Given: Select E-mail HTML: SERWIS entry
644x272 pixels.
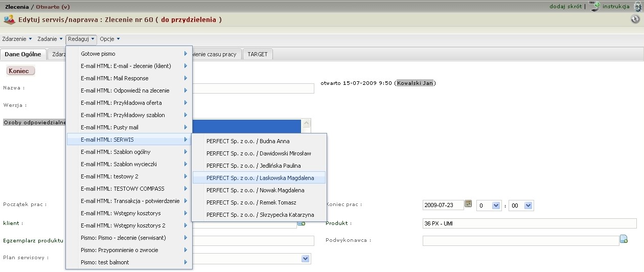Looking at the screenshot, I should 129,140.
